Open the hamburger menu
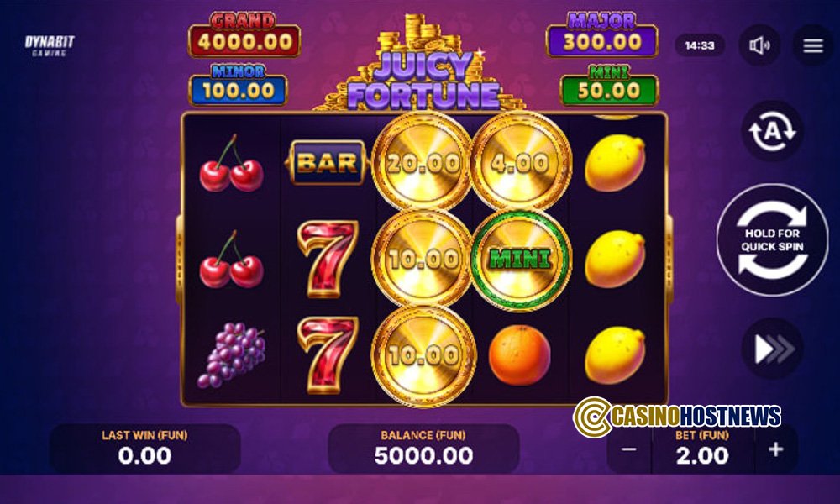Screen dimensions: 840x504 [x=812, y=45]
